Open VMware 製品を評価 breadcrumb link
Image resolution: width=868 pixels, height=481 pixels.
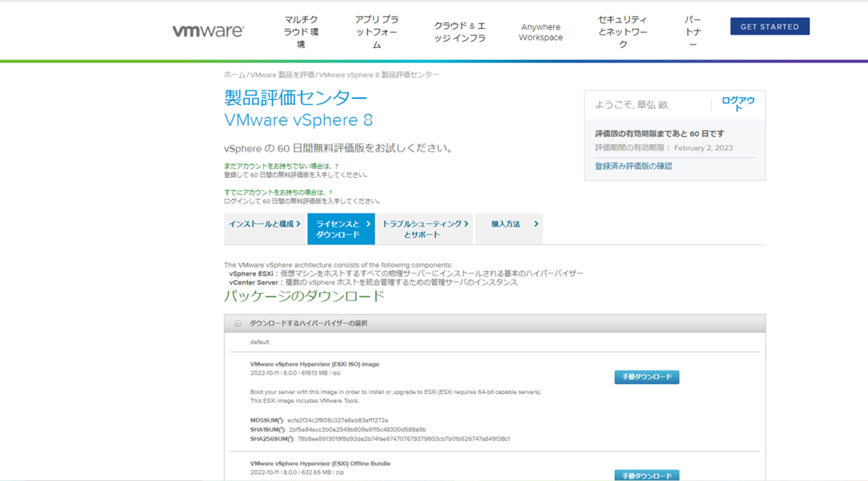tap(282, 75)
